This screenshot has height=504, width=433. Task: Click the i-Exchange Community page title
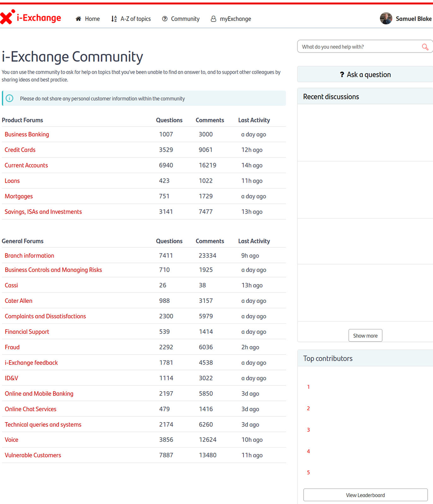[73, 57]
